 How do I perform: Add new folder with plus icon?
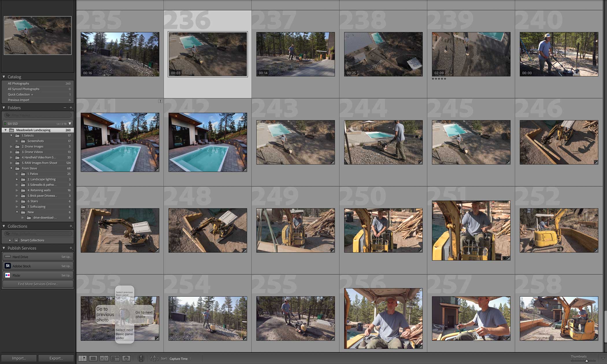71,108
